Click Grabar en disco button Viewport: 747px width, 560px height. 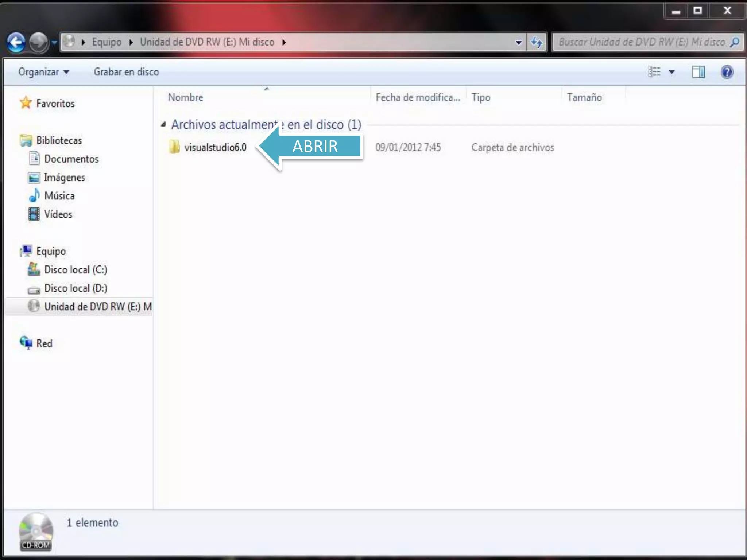click(x=126, y=72)
